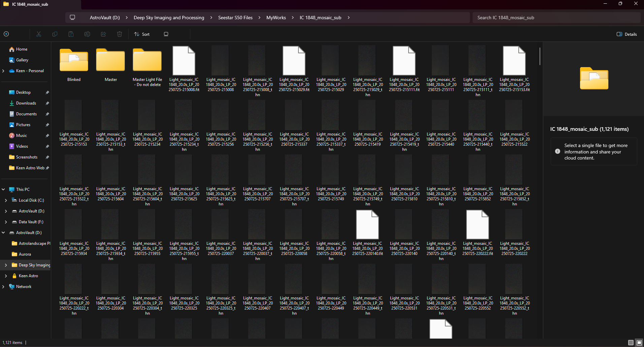Click the Copy icon in the toolbar
Viewport: 644px width, 347px height.
[x=55, y=34]
